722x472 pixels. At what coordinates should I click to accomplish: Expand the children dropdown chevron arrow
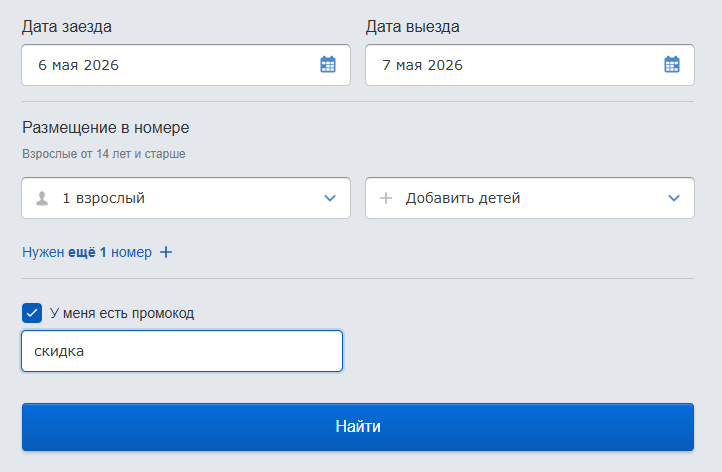(x=674, y=198)
